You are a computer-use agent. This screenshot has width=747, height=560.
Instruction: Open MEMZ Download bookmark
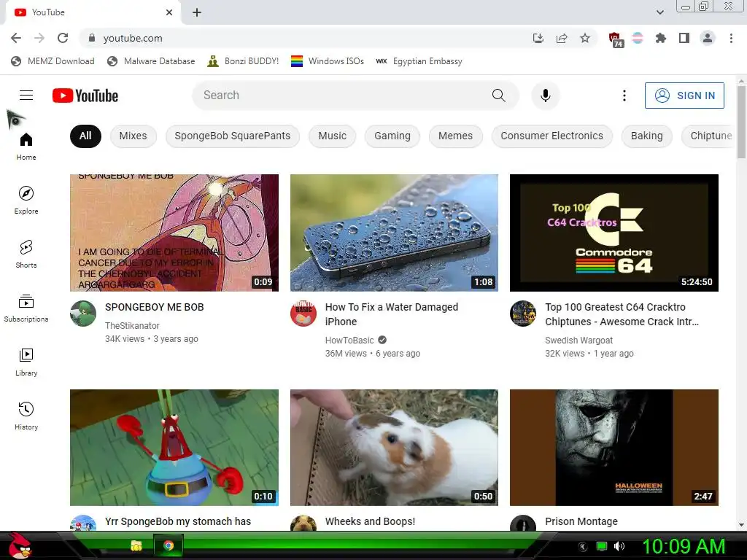pos(53,61)
